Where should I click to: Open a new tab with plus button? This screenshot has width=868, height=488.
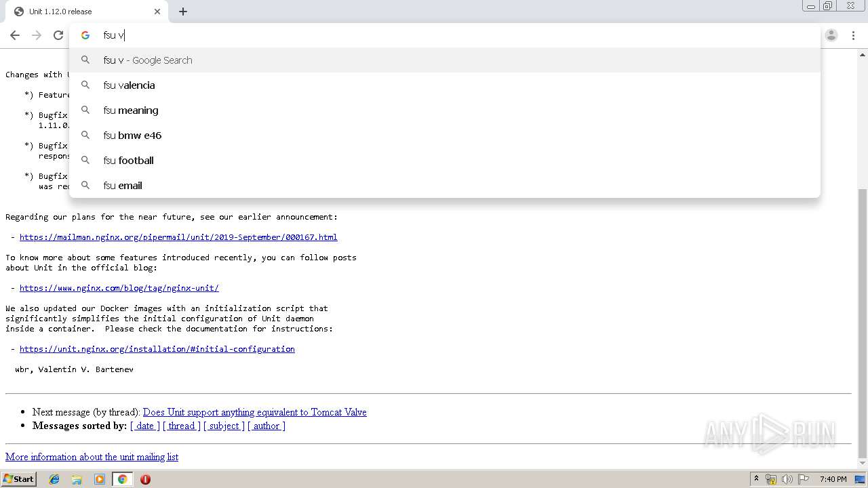tap(183, 12)
